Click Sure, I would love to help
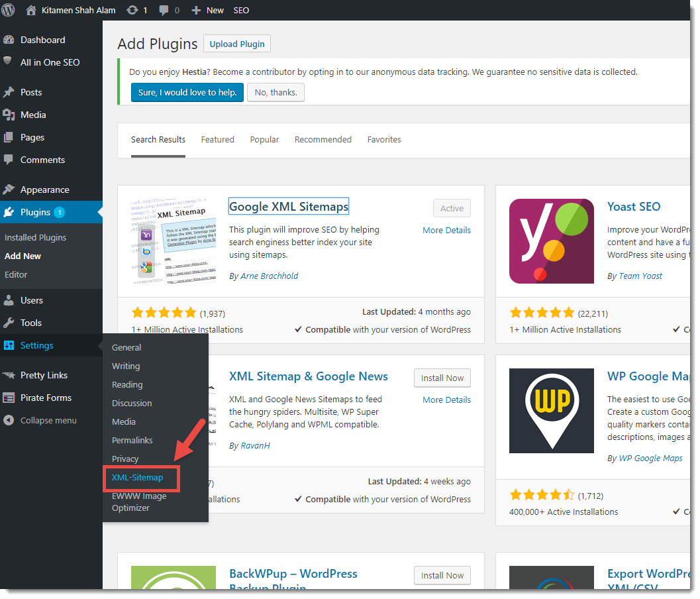700x599 pixels. 187,93
